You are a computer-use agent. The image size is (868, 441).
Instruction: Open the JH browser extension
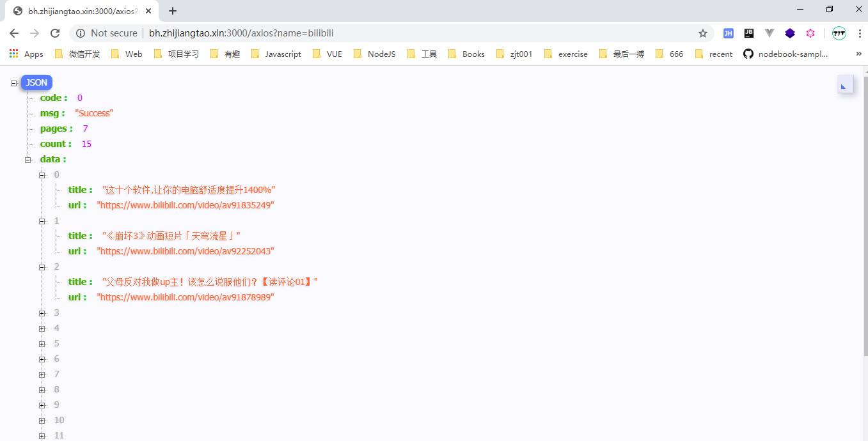(x=728, y=33)
